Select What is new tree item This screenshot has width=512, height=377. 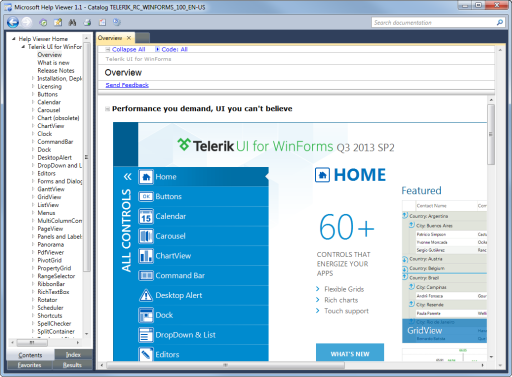pos(53,63)
